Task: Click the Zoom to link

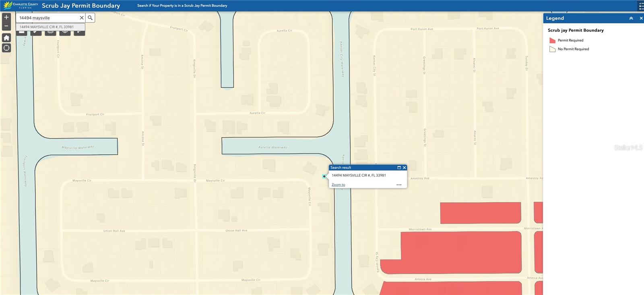Action: click(338, 185)
